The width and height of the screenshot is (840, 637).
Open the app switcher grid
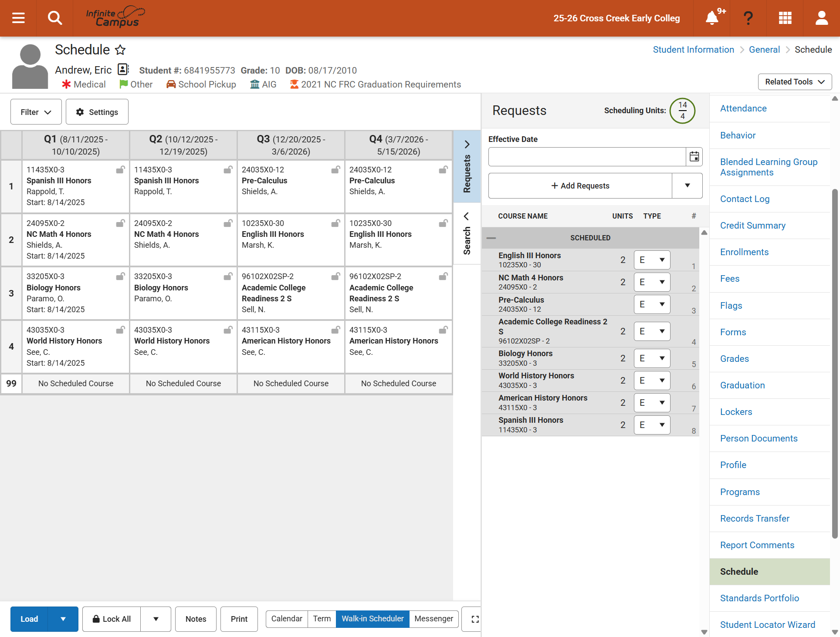pyautogui.click(x=785, y=18)
